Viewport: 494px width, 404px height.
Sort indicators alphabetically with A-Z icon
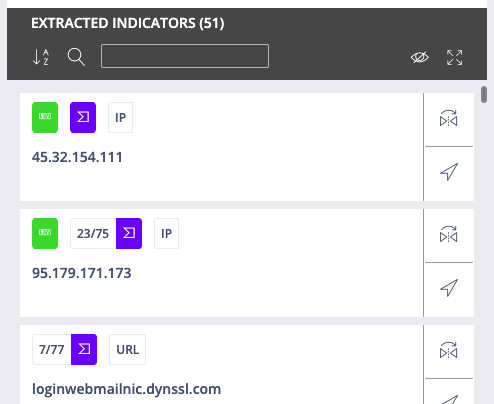(41, 57)
